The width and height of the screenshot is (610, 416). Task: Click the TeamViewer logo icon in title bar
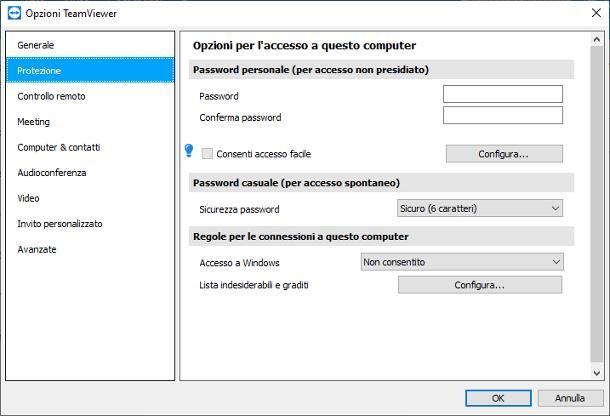point(12,12)
